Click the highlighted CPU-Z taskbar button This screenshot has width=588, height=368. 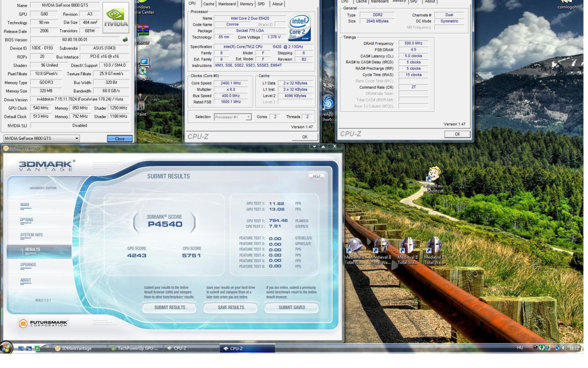click(x=247, y=348)
